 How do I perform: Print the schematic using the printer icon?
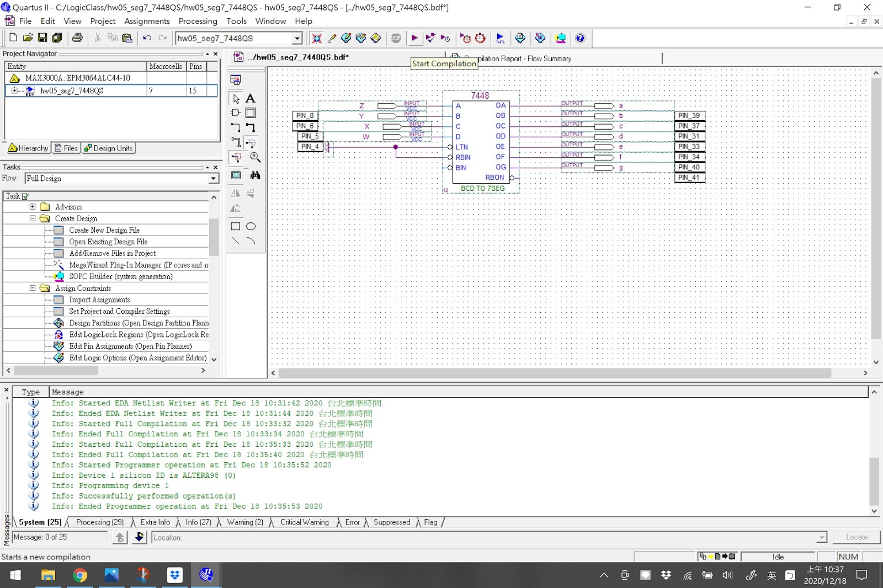pyautogui.click(x=77, y=38)
